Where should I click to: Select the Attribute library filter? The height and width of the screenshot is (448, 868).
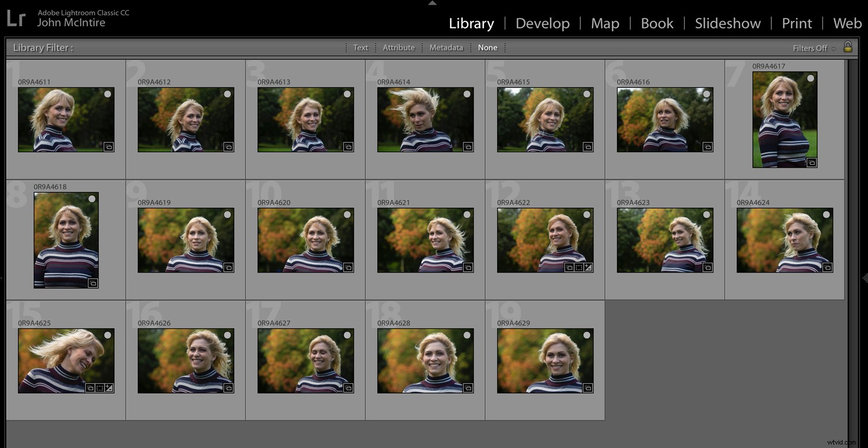(399, 47)
